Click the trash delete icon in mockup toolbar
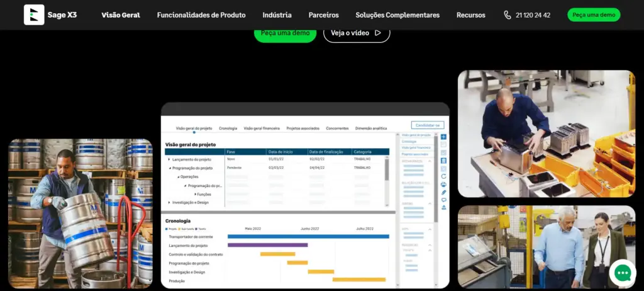 (x=443, y=161)
